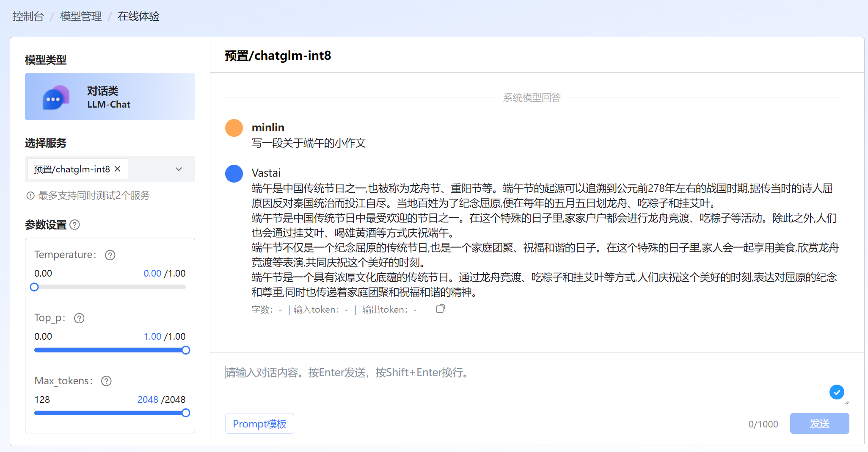Click the 预置/chatglm-int8 selected service tag

[x=77, y=169]
